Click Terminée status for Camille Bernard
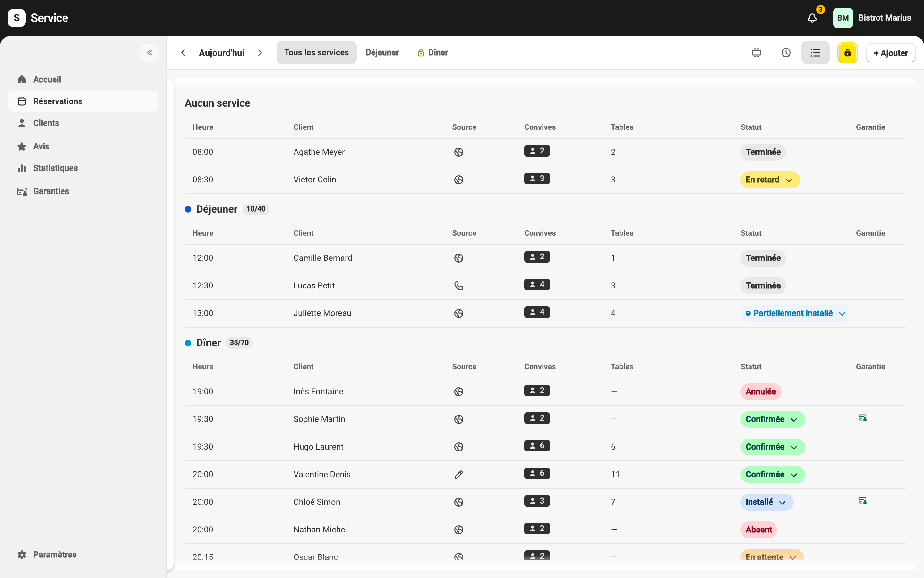924x578 pixels. 763,258
